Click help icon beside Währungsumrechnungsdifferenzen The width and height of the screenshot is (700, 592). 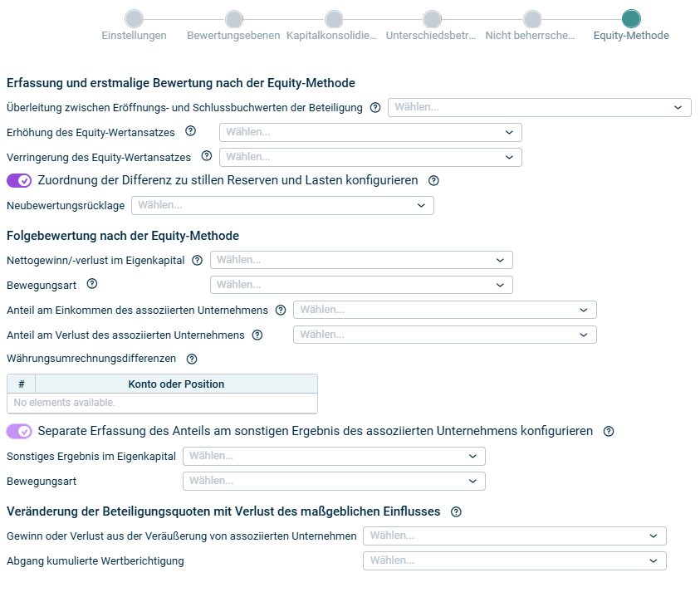coord(192,359)
